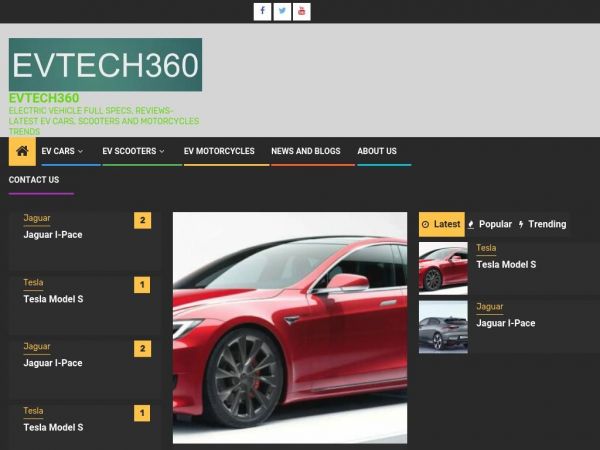Open the Jaguar I-Pace thumbnail in Latest tab

(443, 327)
